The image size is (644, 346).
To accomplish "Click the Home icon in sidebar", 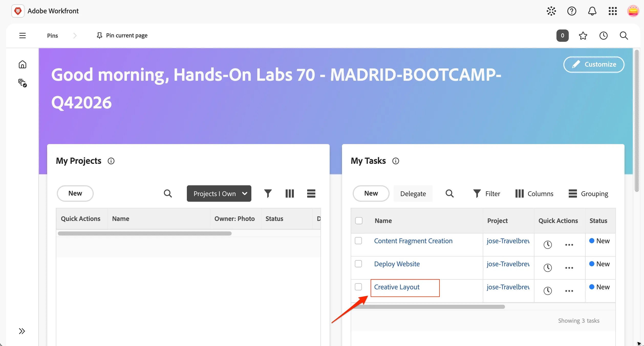I will 23,64.
